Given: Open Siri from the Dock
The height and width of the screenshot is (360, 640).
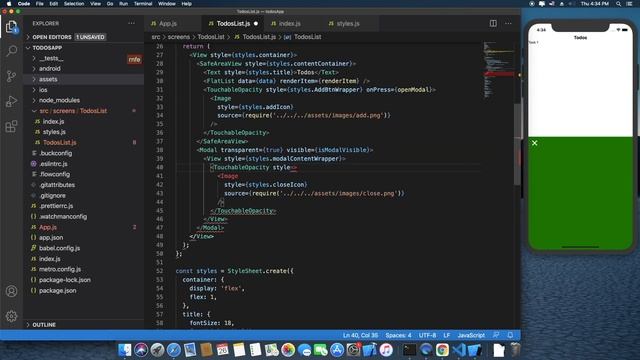Looking at the screenshot, I should [x=141, y=350].
